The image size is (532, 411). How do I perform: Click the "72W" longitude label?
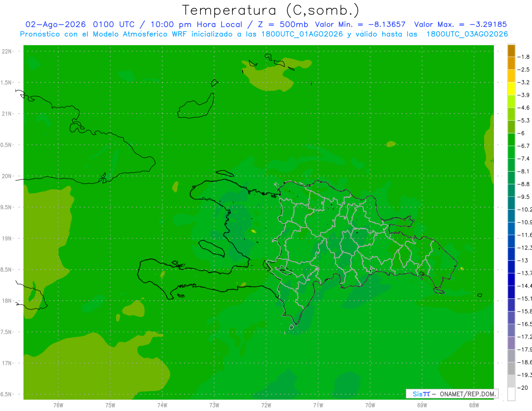[x=266, y=405]
